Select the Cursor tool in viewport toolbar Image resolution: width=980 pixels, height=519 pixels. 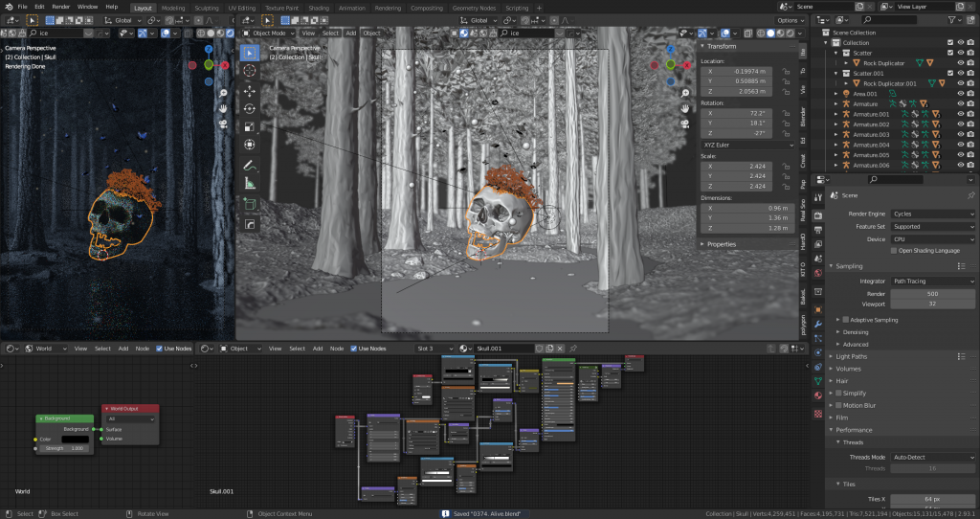pos(250,71)
